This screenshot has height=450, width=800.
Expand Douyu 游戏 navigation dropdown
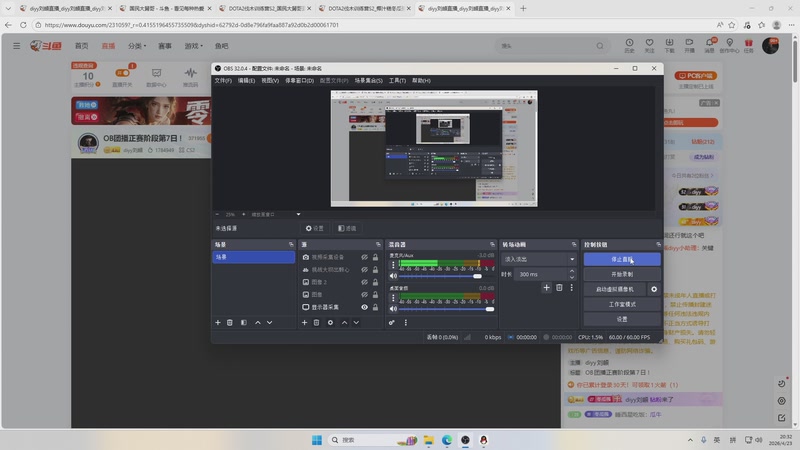193,46
